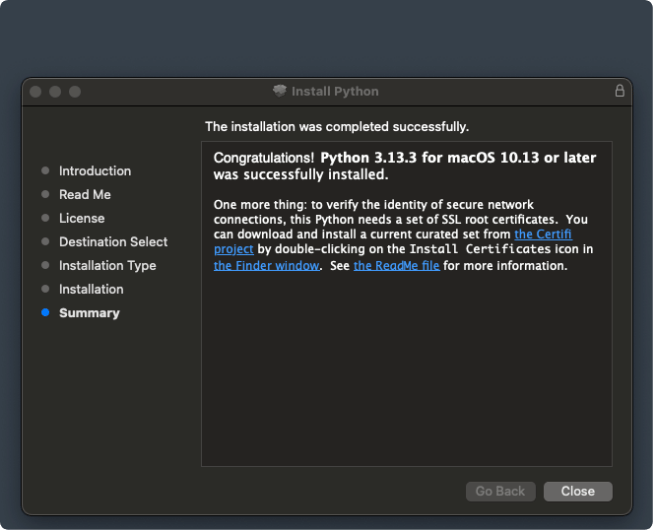This screenshot has width=653, height=530.
Task: Click 'The installation was completed successfully.' text
Action: (x=337, y=127)
